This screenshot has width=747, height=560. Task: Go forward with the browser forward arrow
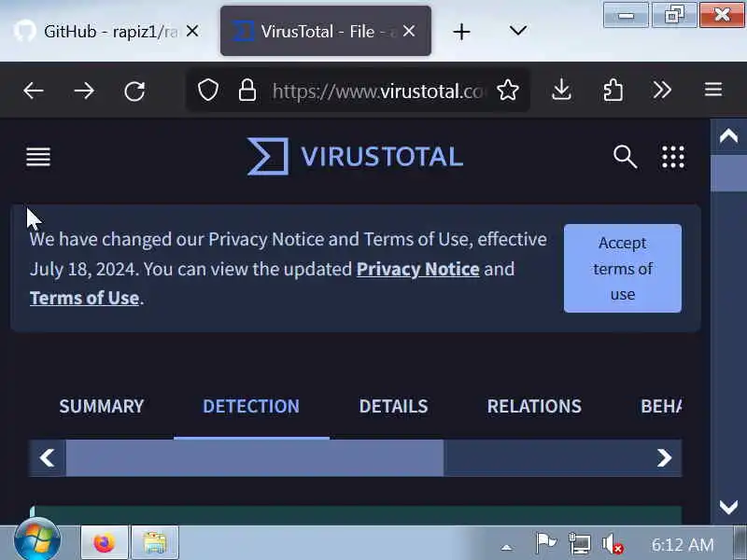(x=84, y=91)
